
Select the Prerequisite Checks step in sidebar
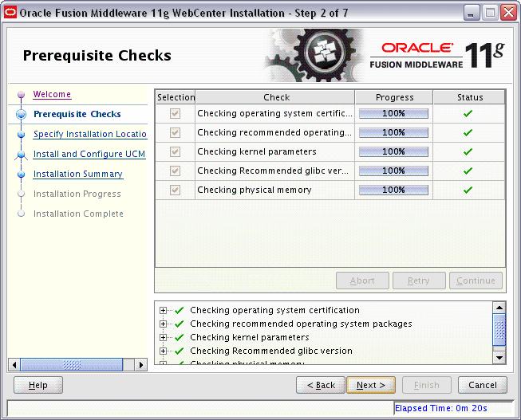coord(77,114)
